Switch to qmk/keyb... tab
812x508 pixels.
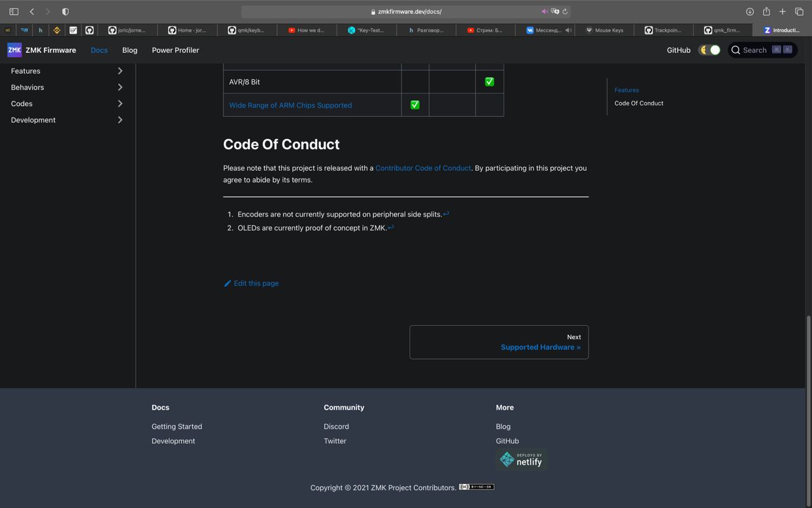[x=247, y=30]
